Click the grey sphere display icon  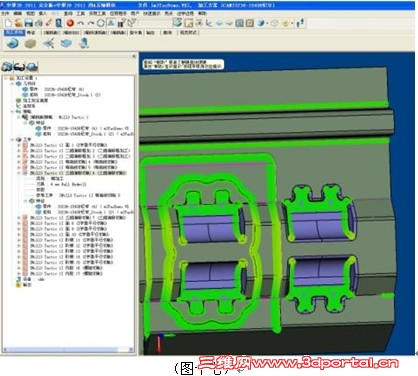click(274, 23)
